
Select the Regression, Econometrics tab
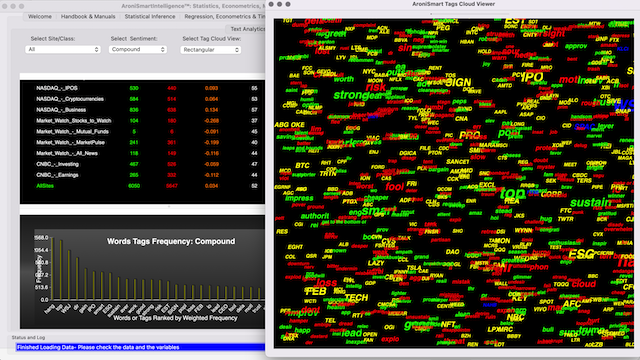pyautogui.click(x=224, y=17)
